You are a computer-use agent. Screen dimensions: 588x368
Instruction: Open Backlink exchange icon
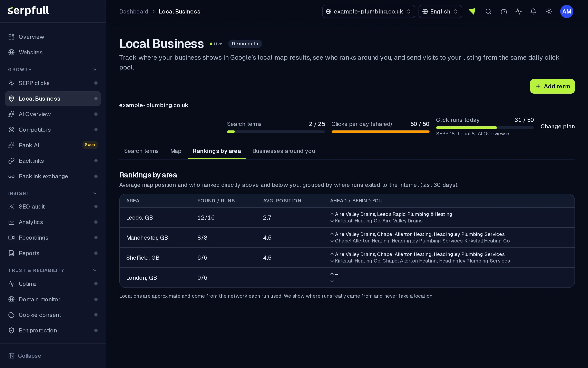11,176
